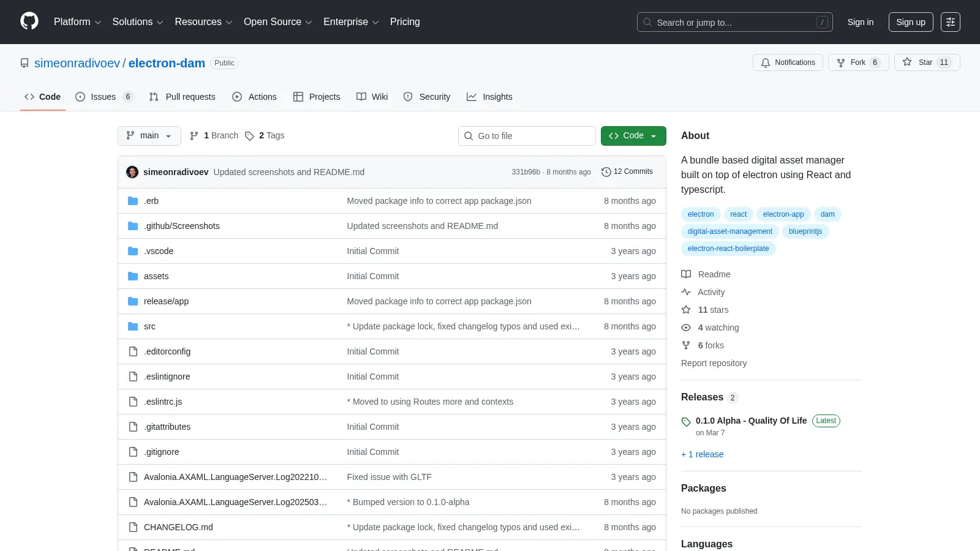980x551 pixels.
Task: Open the digital-asset-management topic tag
Action: click(x=730, y=231)
